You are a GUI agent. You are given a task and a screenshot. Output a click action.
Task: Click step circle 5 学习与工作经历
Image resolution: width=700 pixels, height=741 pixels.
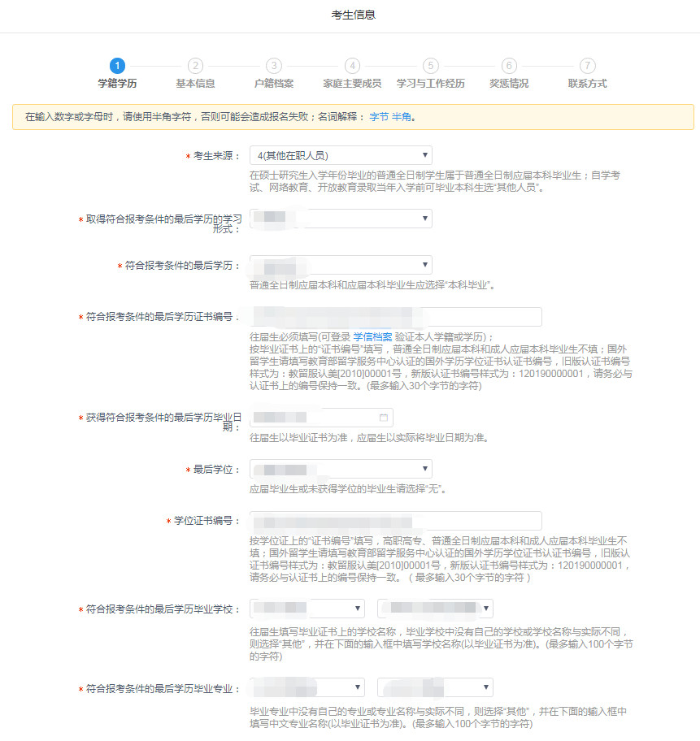pyautogui.click(x=430, y=66)
